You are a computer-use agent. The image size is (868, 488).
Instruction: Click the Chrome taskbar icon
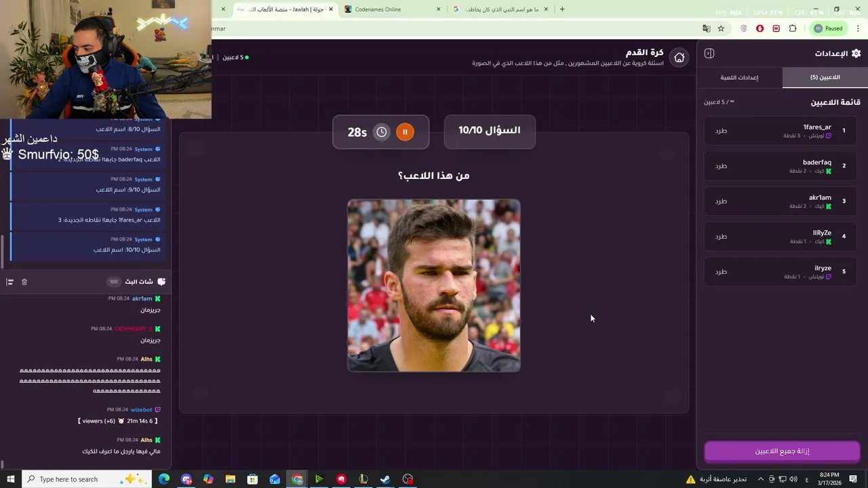[297, 479]
